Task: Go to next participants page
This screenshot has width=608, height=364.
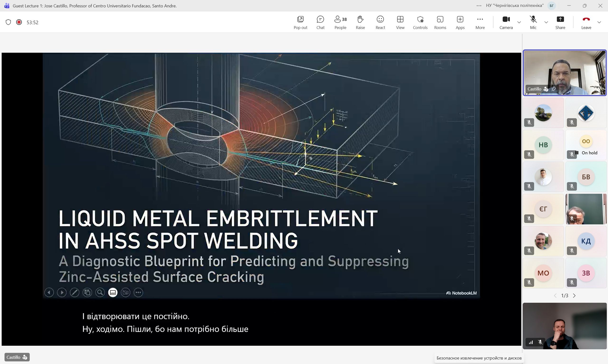Action: click(574, 296)
